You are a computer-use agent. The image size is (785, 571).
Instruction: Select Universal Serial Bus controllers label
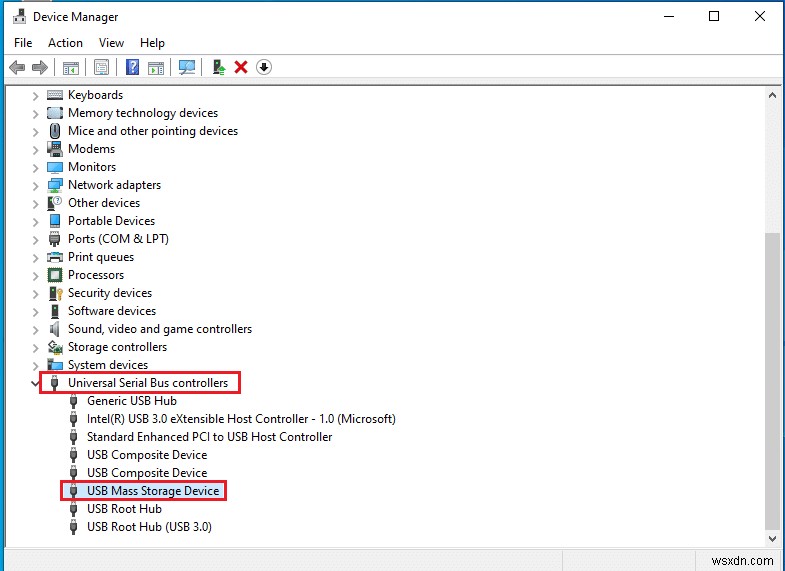[148, 383]
